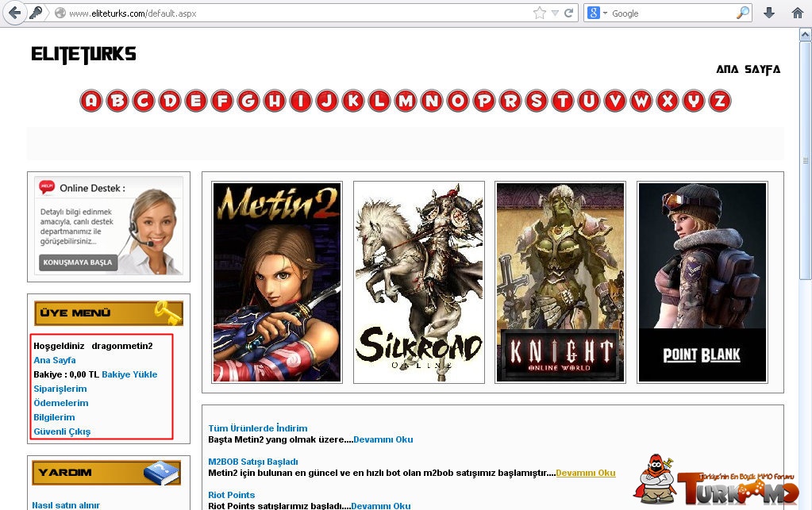Reload the page with the refresh icon
The width and height of the screenshot is (812, 510).
(x=568, y=13)
